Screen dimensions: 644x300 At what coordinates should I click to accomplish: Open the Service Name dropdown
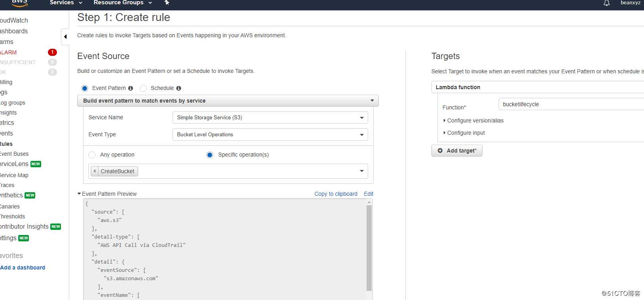(x=270, y=118)
